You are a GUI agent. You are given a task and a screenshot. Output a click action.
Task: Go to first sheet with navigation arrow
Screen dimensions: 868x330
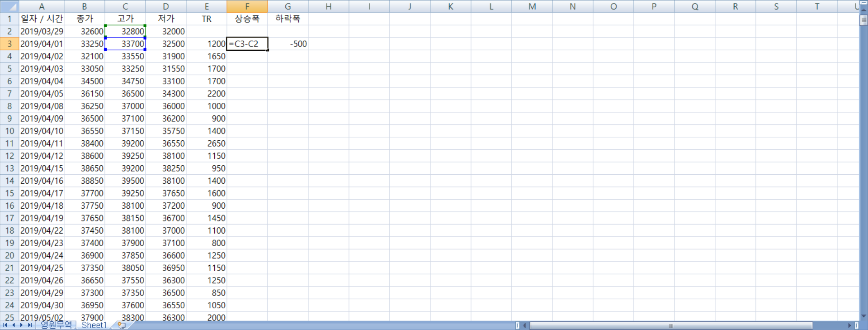click(x=5, y=325)
